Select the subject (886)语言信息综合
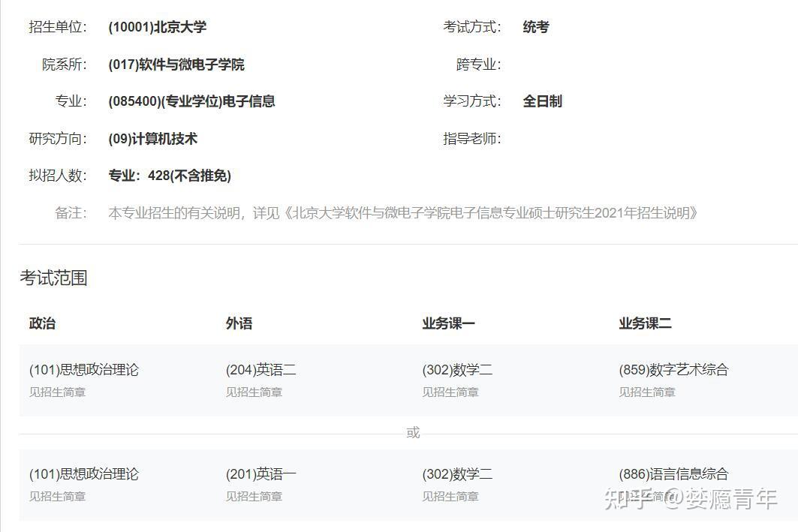 point(673,474)
